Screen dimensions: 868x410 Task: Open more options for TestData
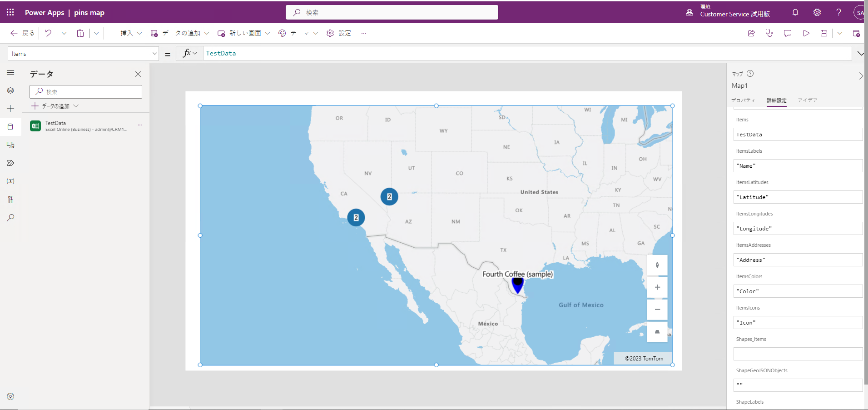(x=140, y=125)
